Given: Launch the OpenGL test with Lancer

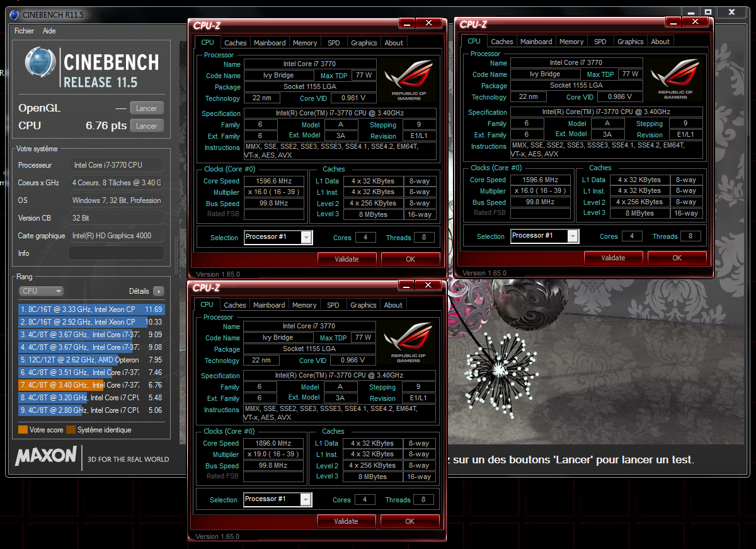Looking at the screenshot, I should click(x=147, y=108).
